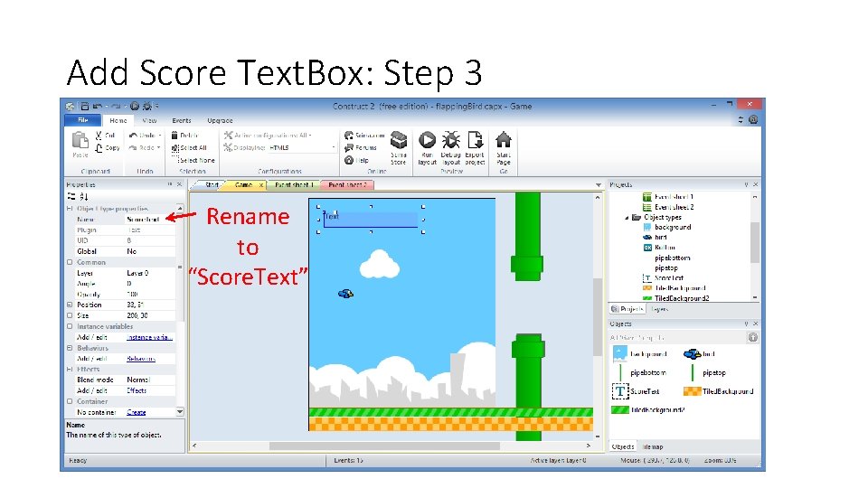Open the Help icon in Online group
The image size is (868, 488).
pos(349,160)
